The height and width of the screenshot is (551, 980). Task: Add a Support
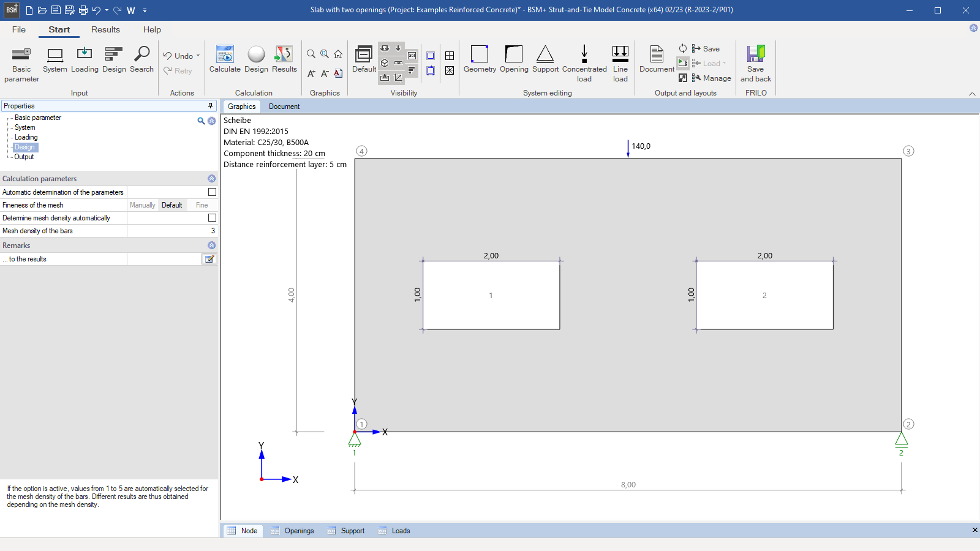545,60
